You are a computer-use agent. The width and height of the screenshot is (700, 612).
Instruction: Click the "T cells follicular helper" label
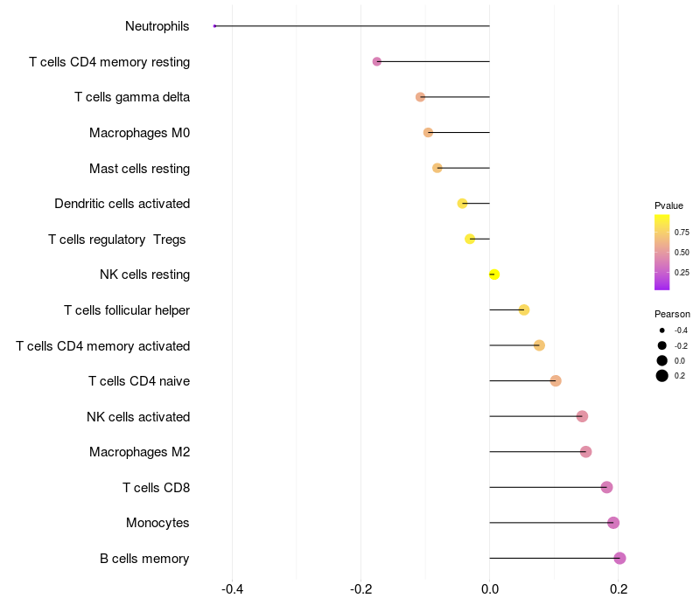click(127, 310)
